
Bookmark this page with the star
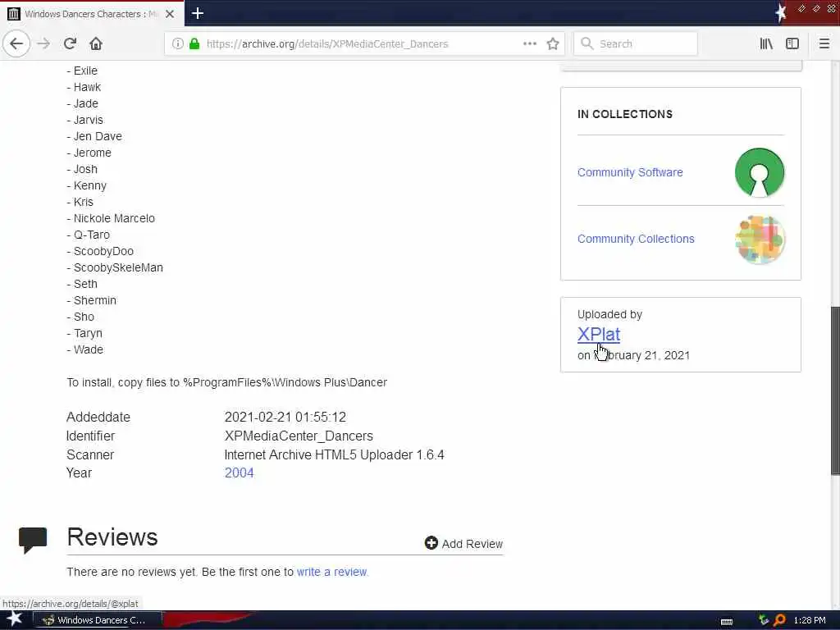pos(553,43)
